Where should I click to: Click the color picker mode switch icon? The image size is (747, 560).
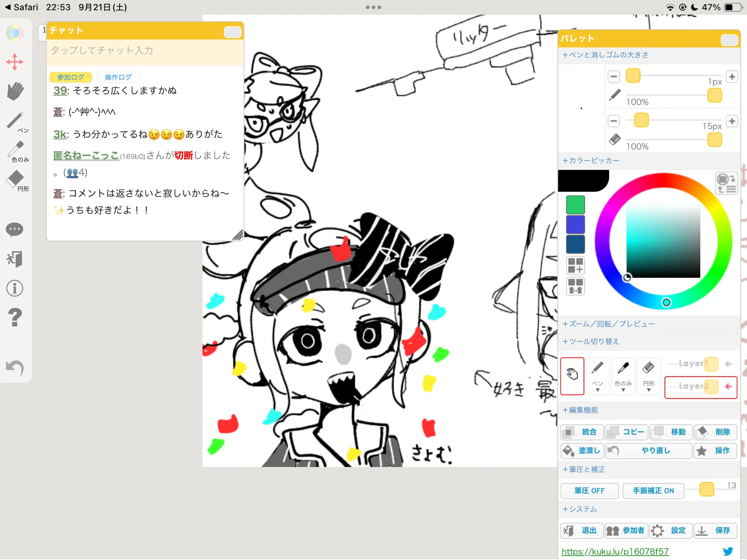(x=726, y=183)
